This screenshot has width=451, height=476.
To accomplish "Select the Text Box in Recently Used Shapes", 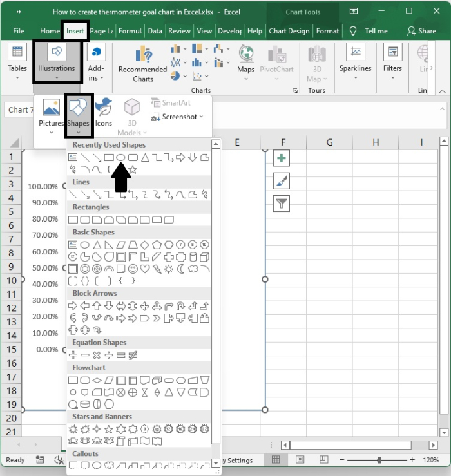I will tap(73, 157).
